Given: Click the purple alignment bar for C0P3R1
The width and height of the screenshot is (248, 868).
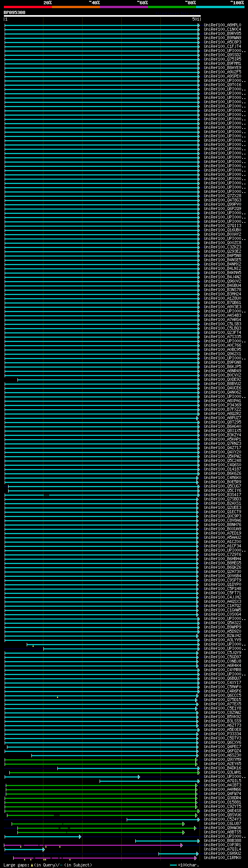Looking at the screenshot, I should (x=93, y=845).
